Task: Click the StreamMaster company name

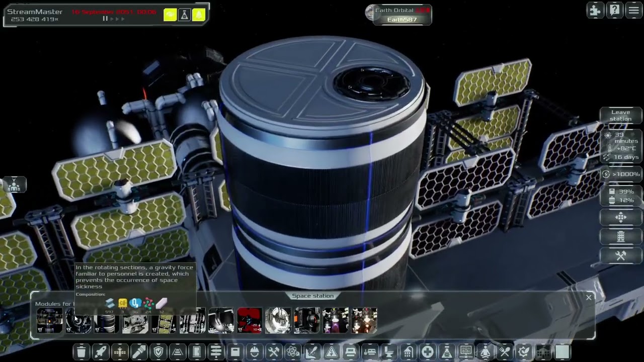Action: 35,12
